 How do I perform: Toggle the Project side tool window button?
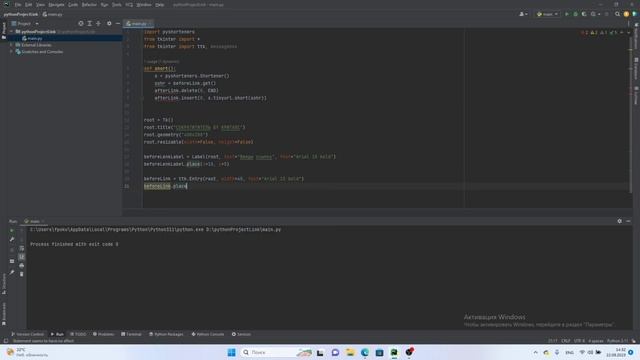click(x=4, y=31)
